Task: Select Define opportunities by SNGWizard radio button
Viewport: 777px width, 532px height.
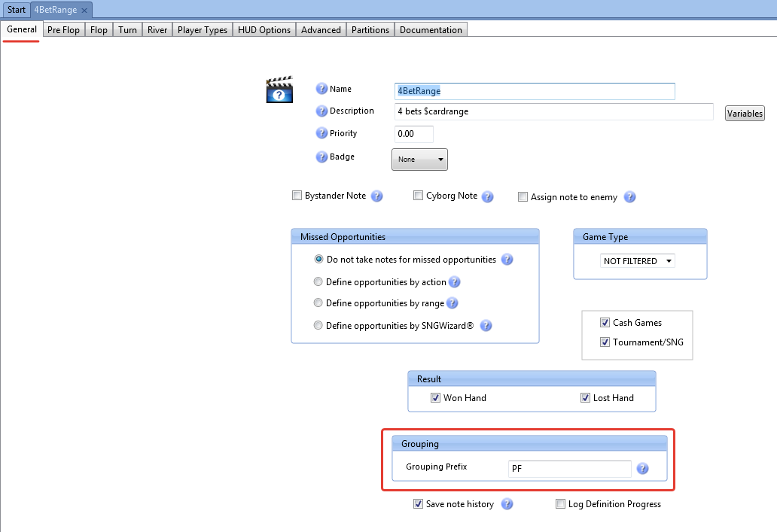Action: pos(317,325)
